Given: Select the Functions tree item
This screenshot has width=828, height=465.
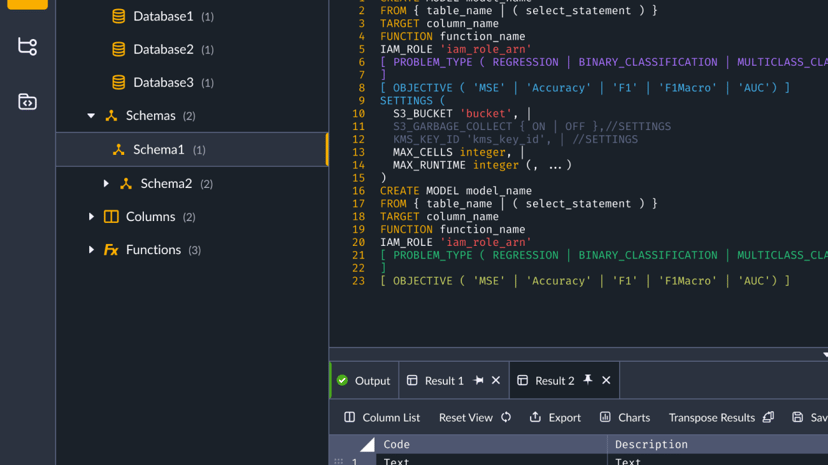Looking at the screenshot, I should click(192, 250).
